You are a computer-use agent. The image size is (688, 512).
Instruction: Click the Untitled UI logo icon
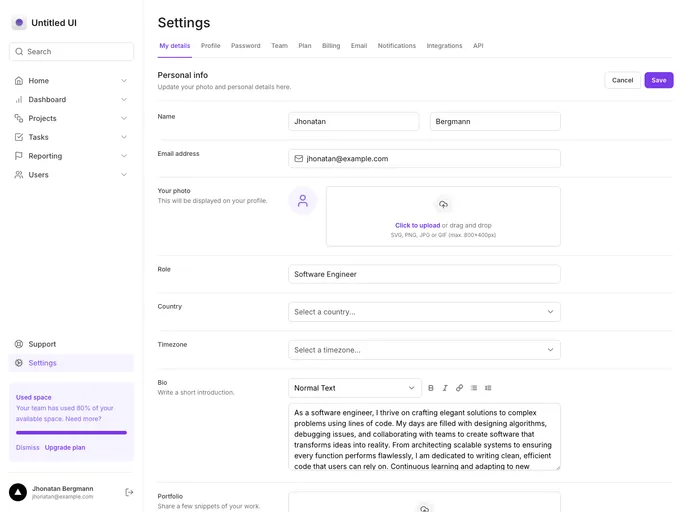19,22
